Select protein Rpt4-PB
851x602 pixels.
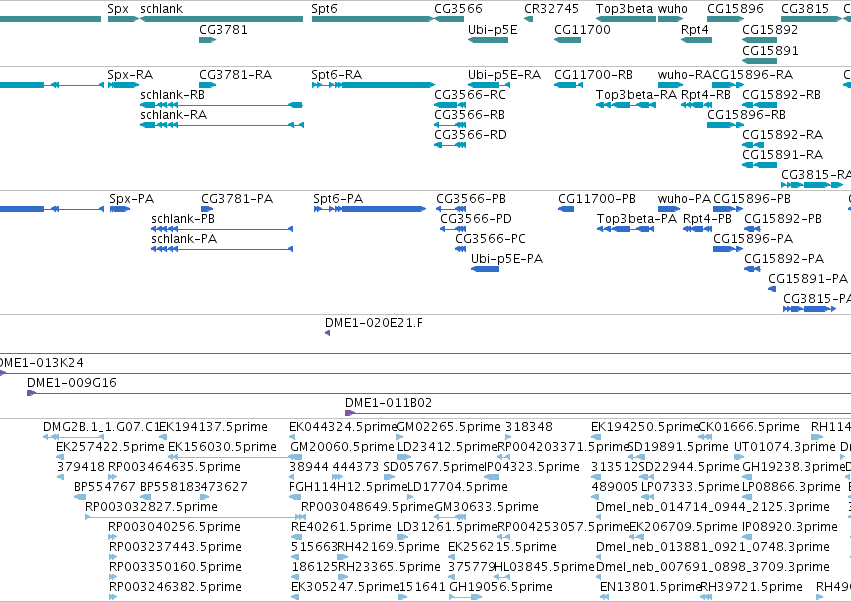[707, 219]
